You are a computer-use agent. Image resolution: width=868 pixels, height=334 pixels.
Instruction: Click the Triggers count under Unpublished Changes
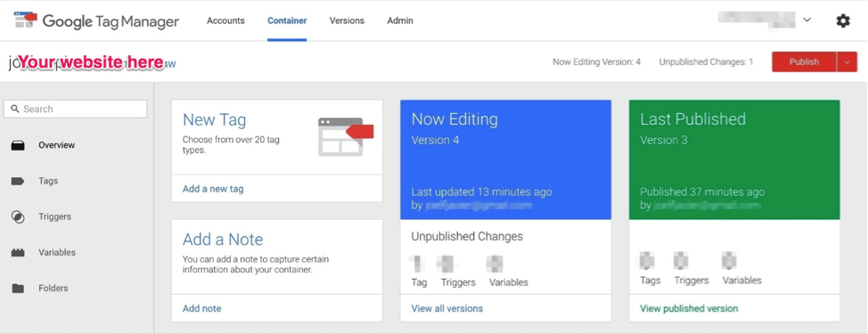(x=446, y=264)
